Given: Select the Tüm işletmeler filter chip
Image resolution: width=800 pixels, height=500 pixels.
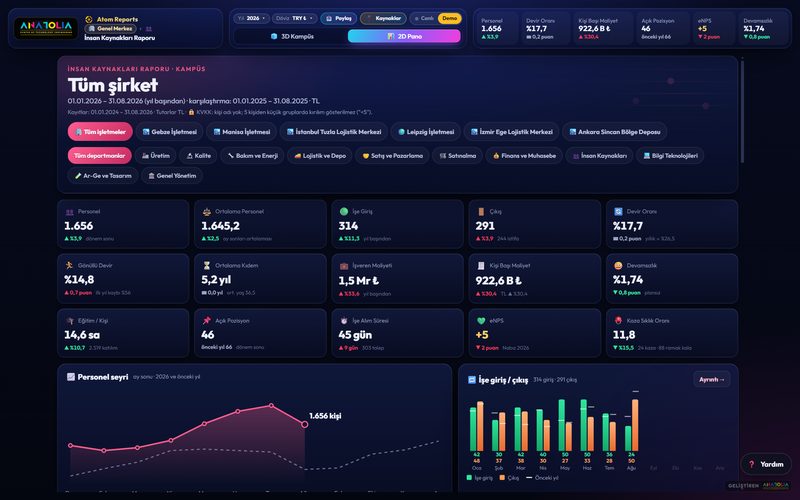Looking at the screenshot, I should pos(100,132).
